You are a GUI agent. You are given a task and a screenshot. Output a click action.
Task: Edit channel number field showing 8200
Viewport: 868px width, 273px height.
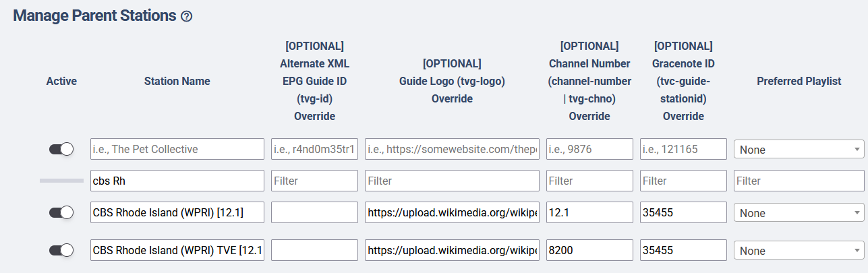click(589, 251)
